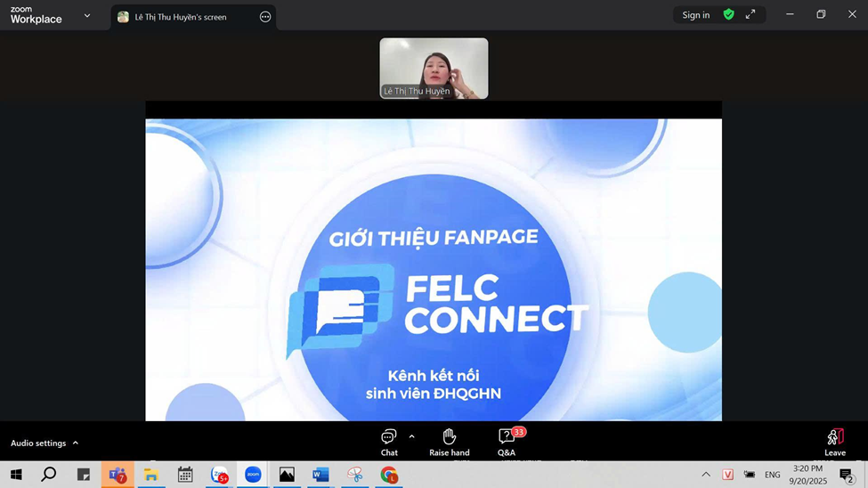
Task: Click Zoom Workplace logo
Action: point(36,15)
